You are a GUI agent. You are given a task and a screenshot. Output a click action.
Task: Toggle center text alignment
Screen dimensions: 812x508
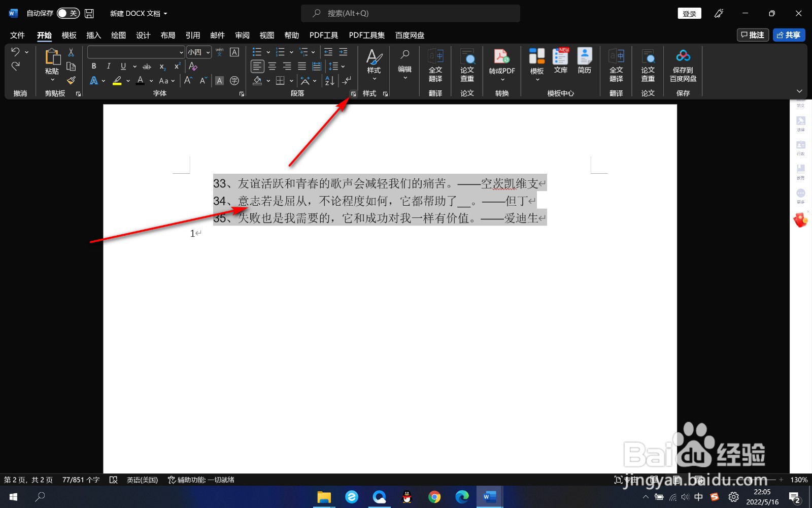tap(273, 66)
